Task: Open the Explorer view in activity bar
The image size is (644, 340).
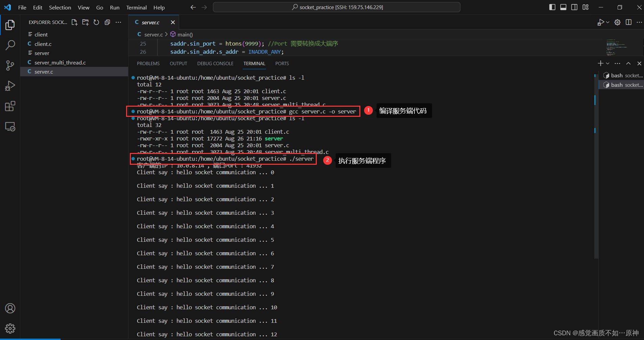Action: tap(10, 25)
